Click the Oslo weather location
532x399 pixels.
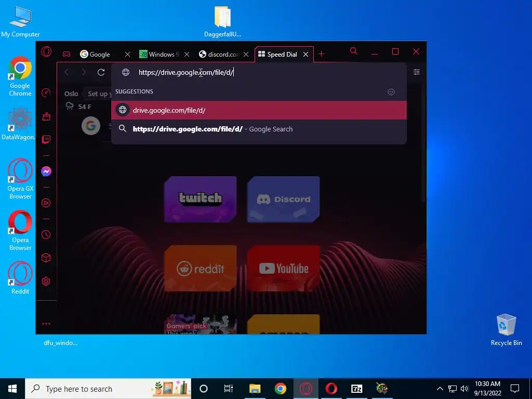click(x=71, y=94)
